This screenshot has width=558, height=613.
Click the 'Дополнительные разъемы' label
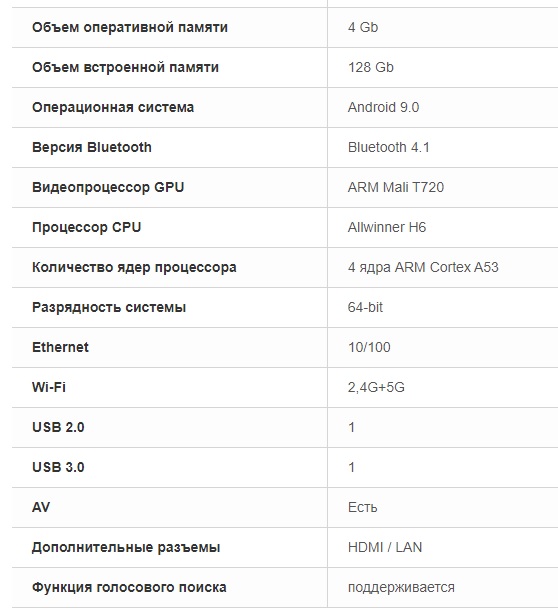pos(126,547)
